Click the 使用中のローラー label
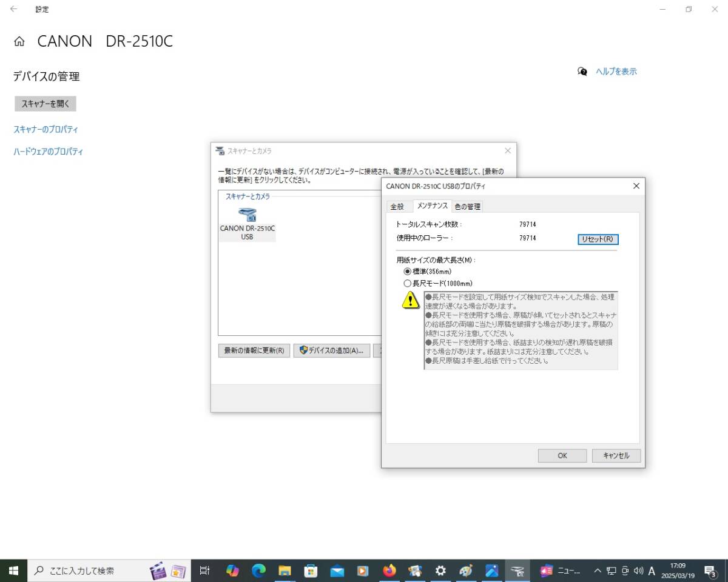This screenshot has height=582, width=728. (424, 238)
